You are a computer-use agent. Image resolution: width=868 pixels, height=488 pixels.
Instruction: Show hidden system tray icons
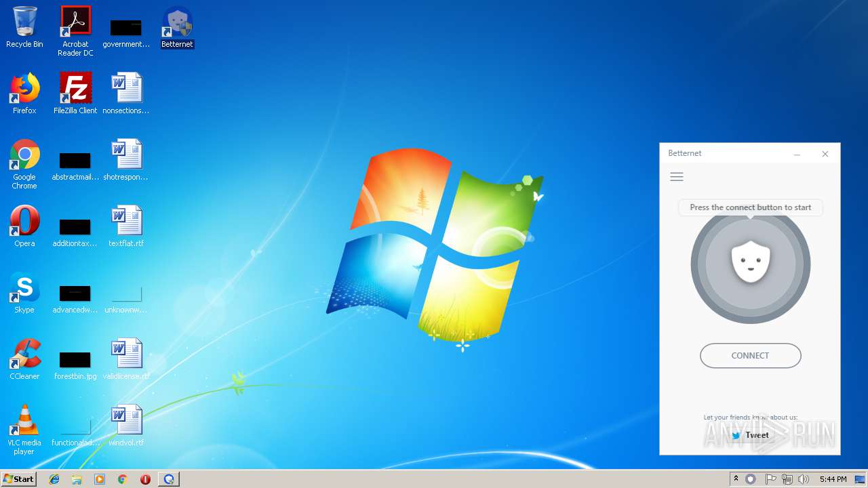pos(736,479)
